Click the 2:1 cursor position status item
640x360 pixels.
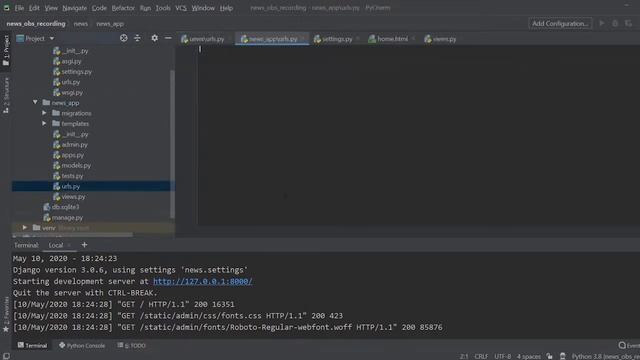coord(464,356)
